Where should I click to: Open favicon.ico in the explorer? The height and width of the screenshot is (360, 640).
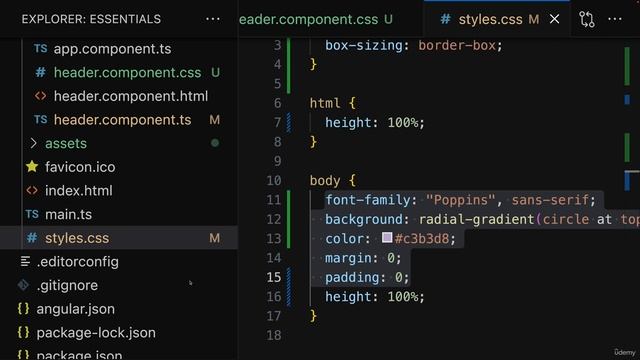click(80, 167)
